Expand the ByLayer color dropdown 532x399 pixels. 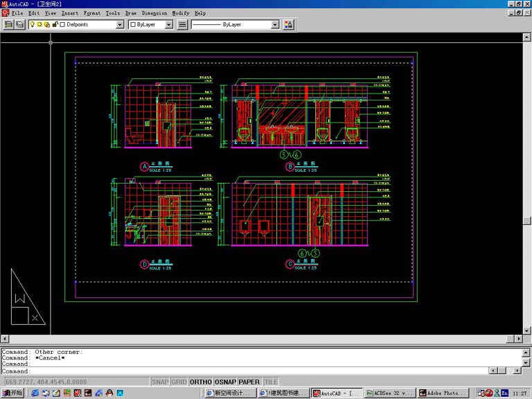coord(168,24)
